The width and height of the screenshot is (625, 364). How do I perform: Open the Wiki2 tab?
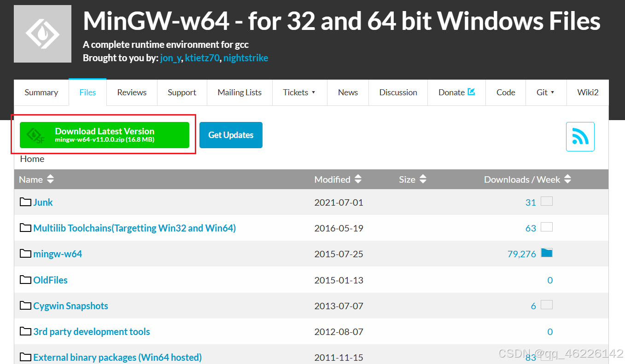(588, 92)
